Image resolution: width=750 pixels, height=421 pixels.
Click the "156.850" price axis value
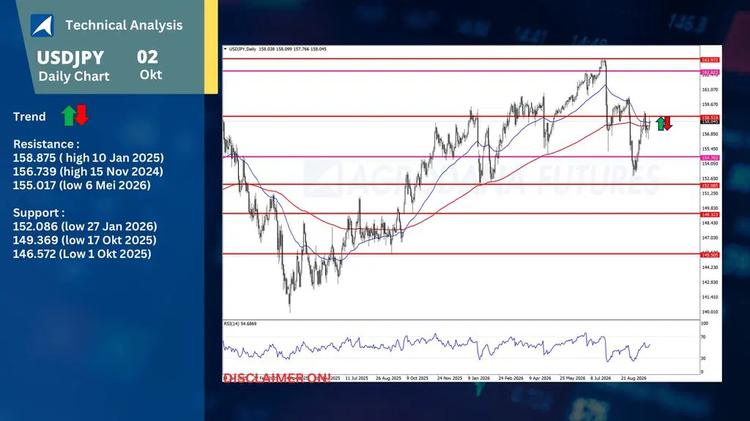(710, 134)
